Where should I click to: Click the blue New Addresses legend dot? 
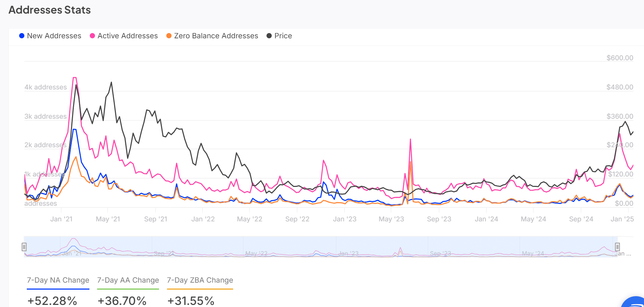(x=22, y=36)
